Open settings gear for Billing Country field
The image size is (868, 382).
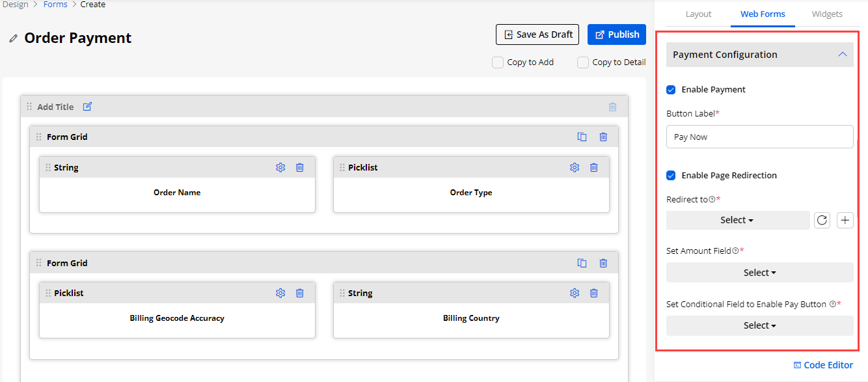click(575, 293)
